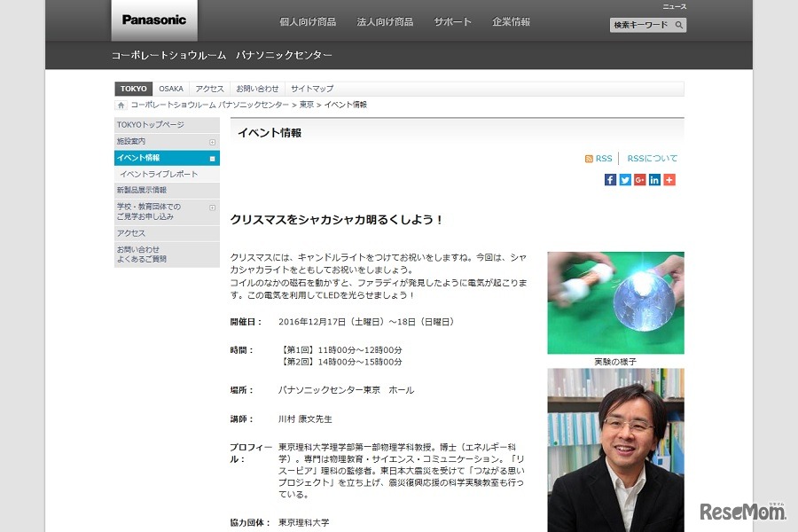This screenshot has width=798, height=532.
Task: Click the event title クリスマスをシャカシャカ明るくしよう！
Action: point(337,220)
